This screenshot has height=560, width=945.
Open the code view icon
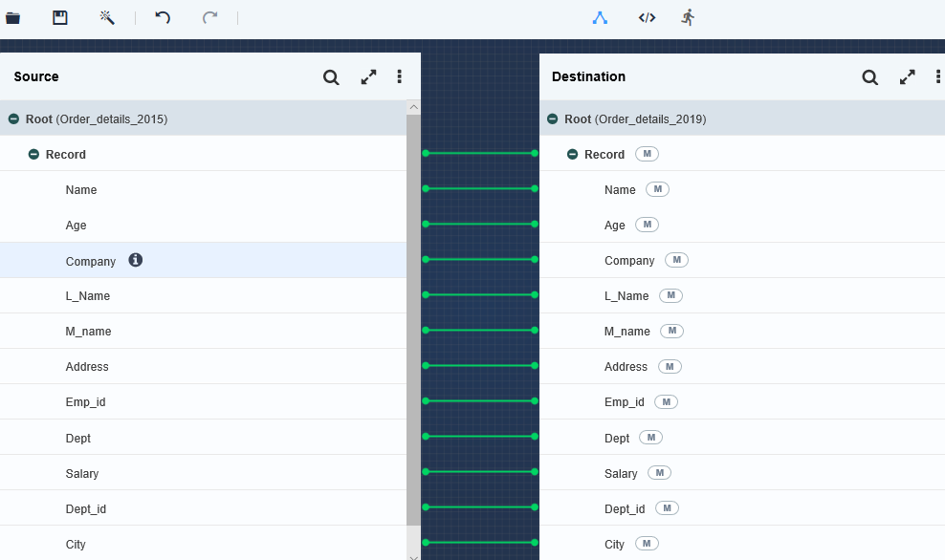tap(647, 17)
